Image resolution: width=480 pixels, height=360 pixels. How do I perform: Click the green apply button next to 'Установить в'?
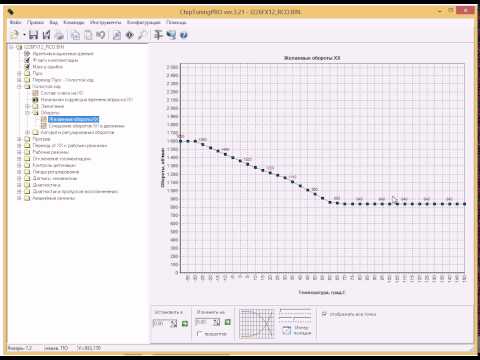click(x=184, y=323)
